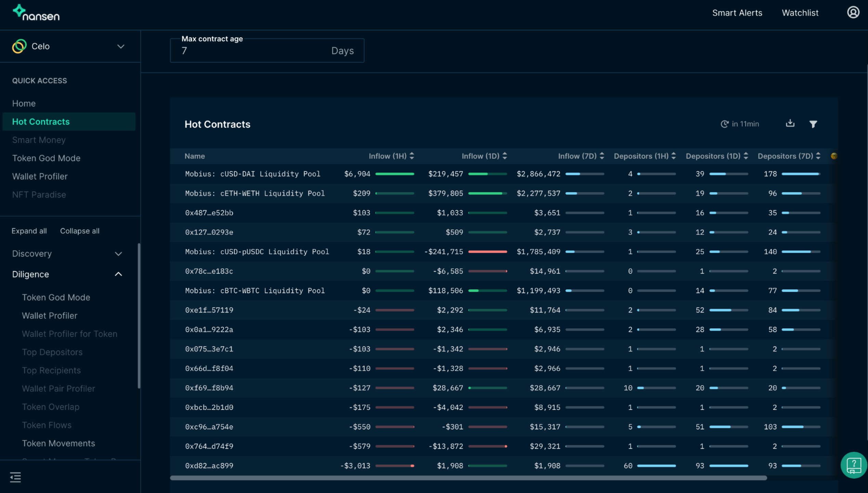868x493 pixels.
Task: Click the download/export icon for Hot Contracts
Action: 790,124
